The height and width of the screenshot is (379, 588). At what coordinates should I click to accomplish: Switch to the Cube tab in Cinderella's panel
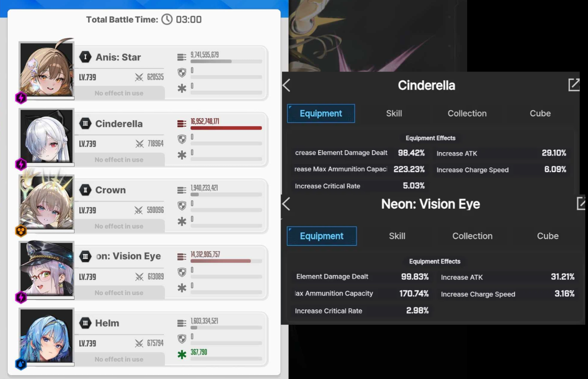coord(540,113)
